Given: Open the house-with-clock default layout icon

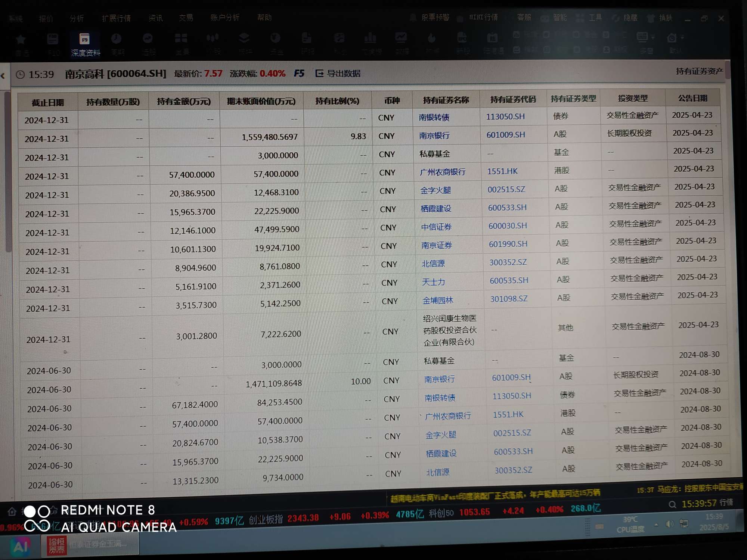Looking at the screenshot, I should click(672, 38).
